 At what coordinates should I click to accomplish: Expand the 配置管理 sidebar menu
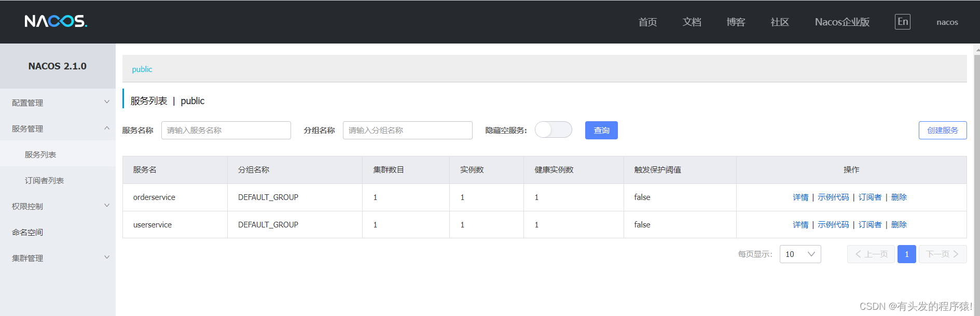click(57, 103)
